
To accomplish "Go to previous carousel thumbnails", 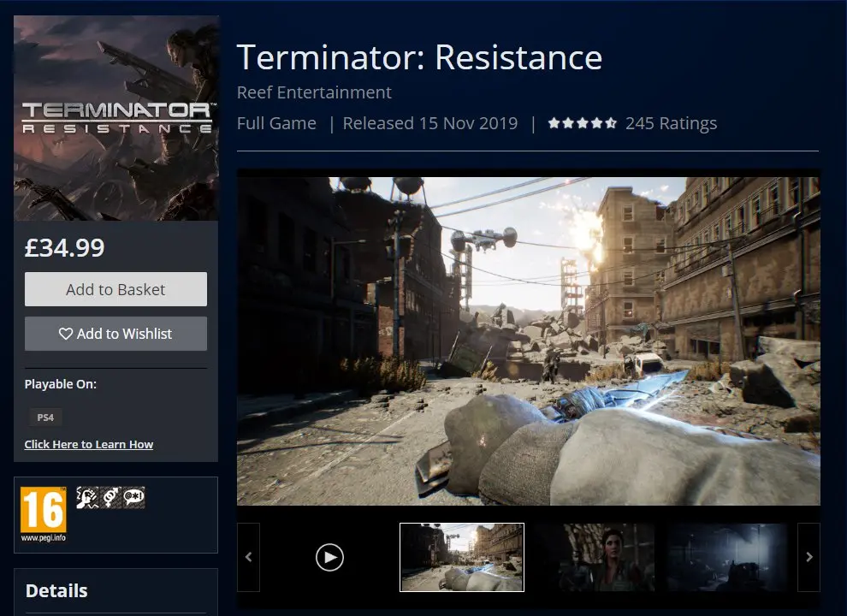I will click(248, 558).
